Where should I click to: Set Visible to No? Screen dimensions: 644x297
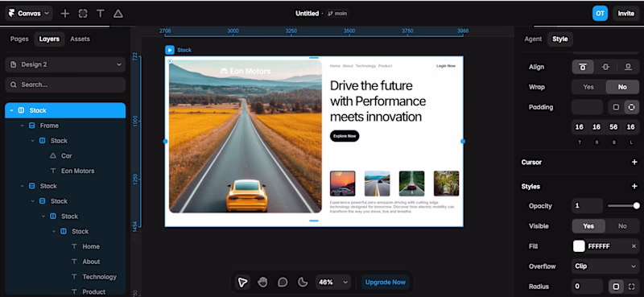pyautogui.click(x=622, y=226)
